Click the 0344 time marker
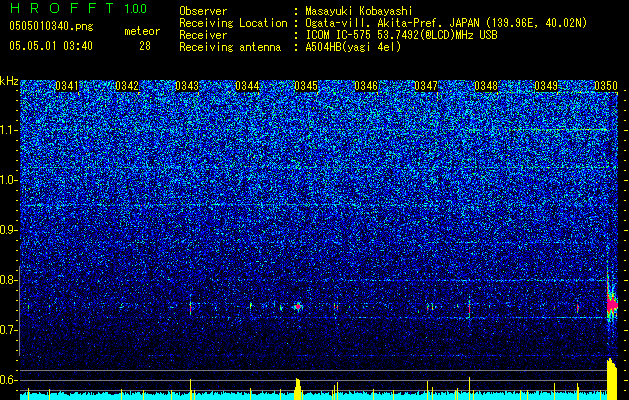This screenshot has width=629, height=400. (x=247, y=86)
